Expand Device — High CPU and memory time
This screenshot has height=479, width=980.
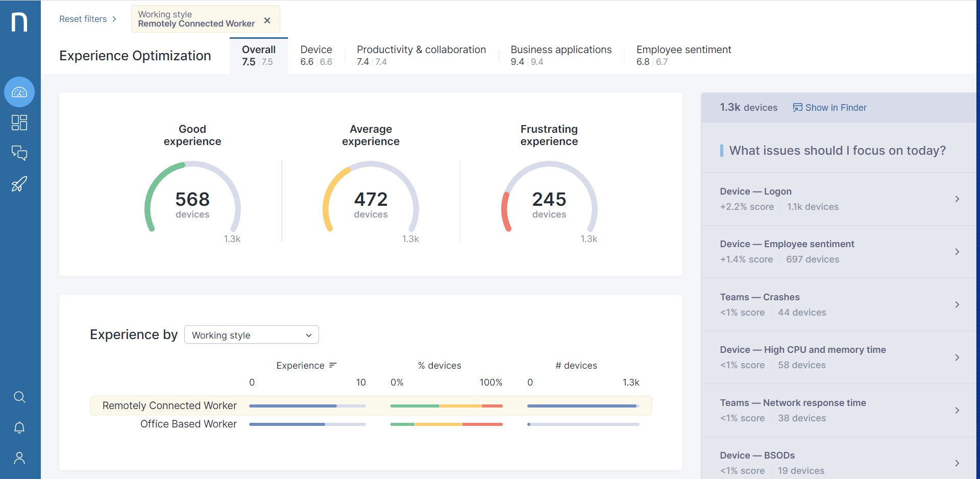[838, 357]
